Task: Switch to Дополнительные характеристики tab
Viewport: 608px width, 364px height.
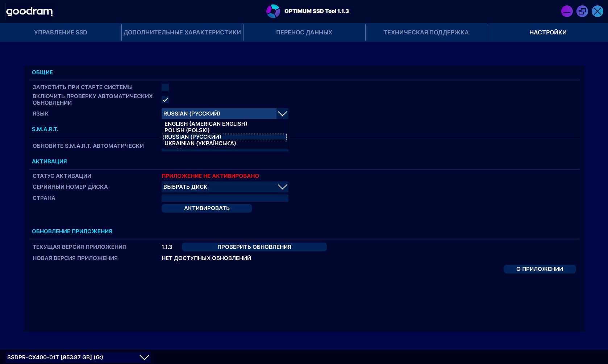Action: click(x=182, y=32)
